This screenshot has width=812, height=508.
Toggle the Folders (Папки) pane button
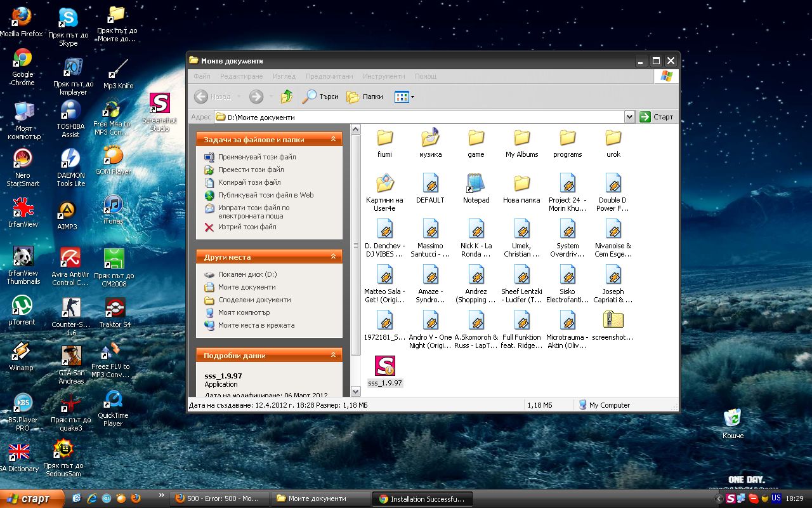365,97
